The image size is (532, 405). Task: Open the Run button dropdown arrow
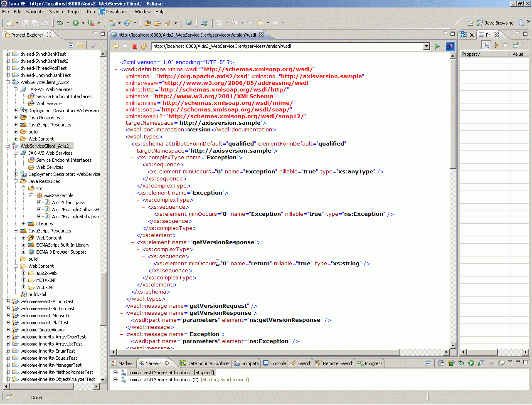coord(83,23)
